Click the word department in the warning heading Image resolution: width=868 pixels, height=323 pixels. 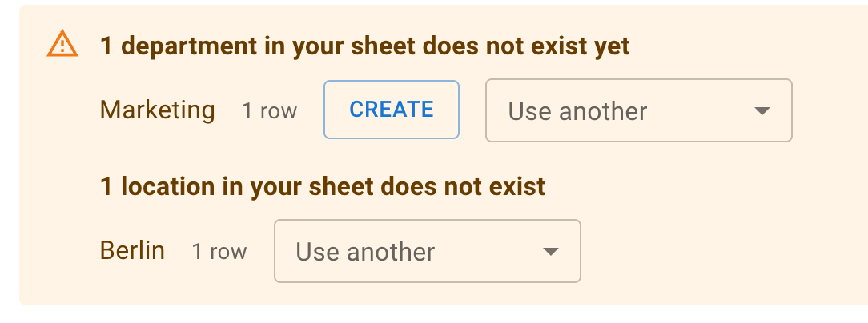(189, 47)
